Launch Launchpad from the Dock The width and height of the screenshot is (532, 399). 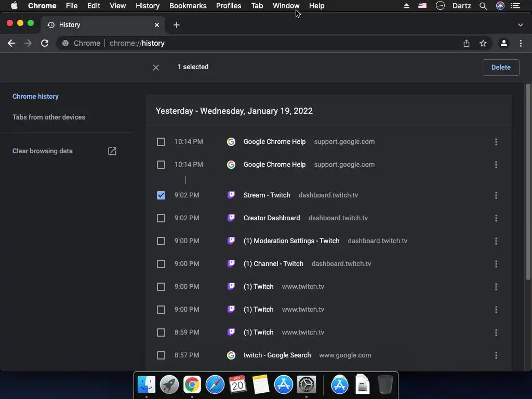169,385
